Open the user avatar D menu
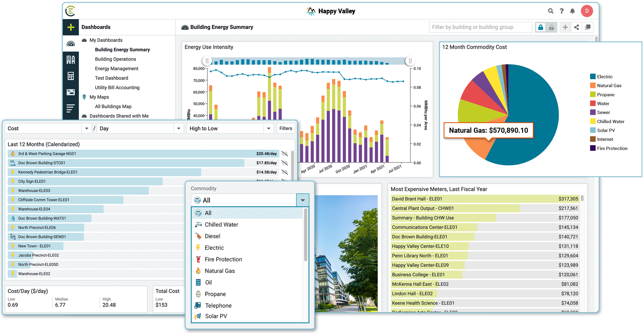 click(587, 11)
